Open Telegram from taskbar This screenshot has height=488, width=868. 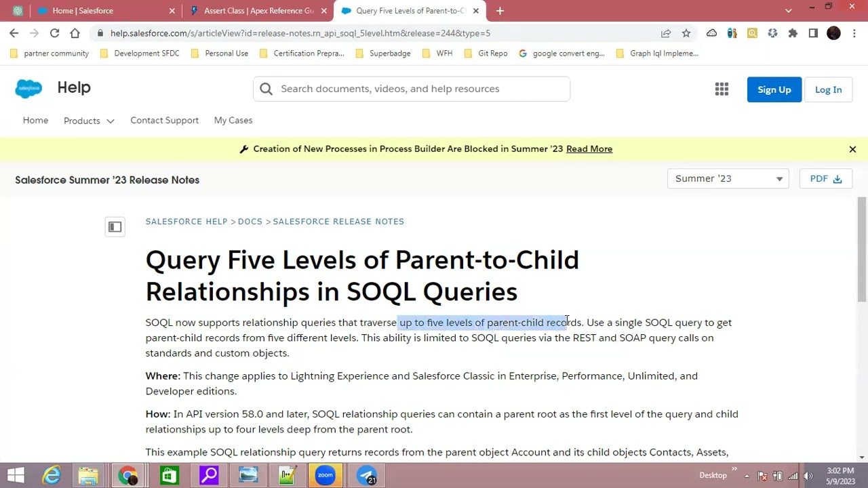(x=366, y=475)
